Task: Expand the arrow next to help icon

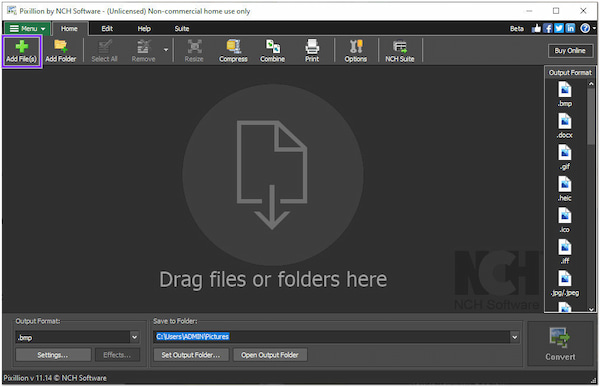Action: pyautogui.click(x=594, y=28)
